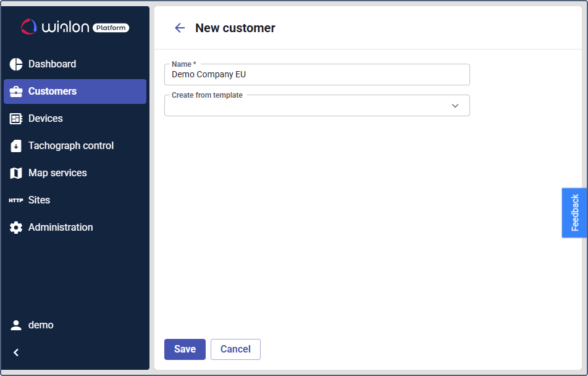Viewport: 588px width, 376px height.
Task: Cancel the new customer form
Action: 235,349
